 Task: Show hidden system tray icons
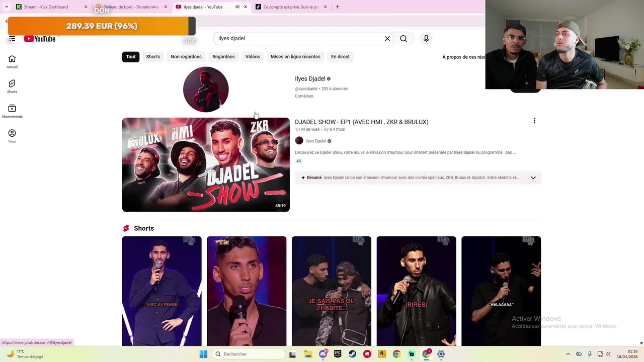tap(568, 354)
